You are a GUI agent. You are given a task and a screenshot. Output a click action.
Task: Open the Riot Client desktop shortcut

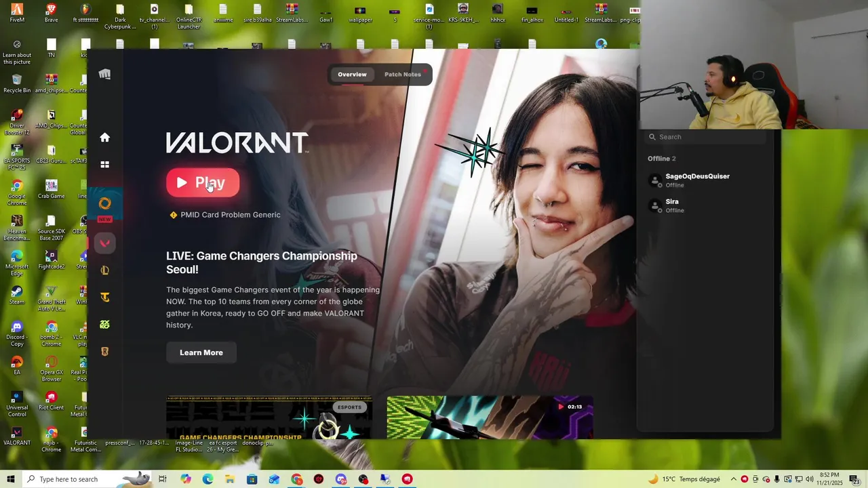(x=52, y=401)
